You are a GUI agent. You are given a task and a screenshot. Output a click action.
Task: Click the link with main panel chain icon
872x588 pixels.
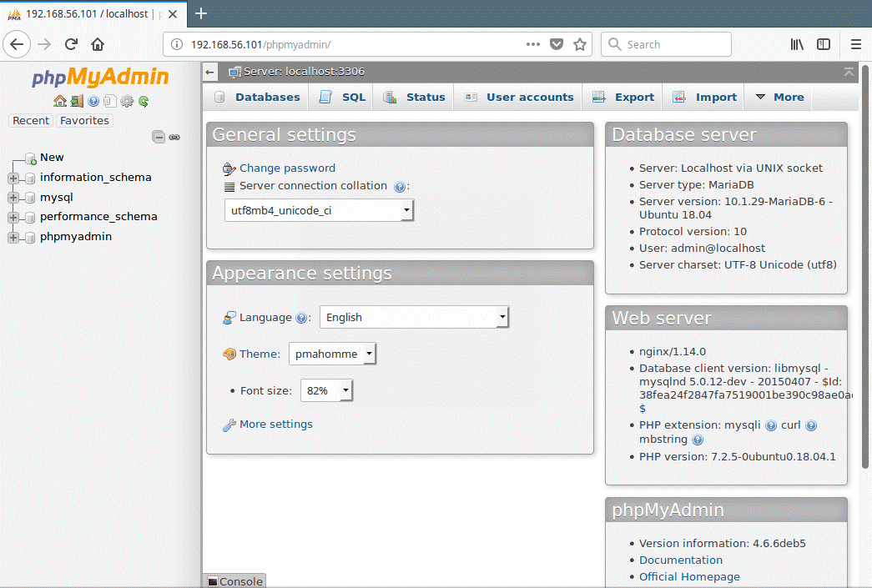pyautogui.click(x=174, y=137)
